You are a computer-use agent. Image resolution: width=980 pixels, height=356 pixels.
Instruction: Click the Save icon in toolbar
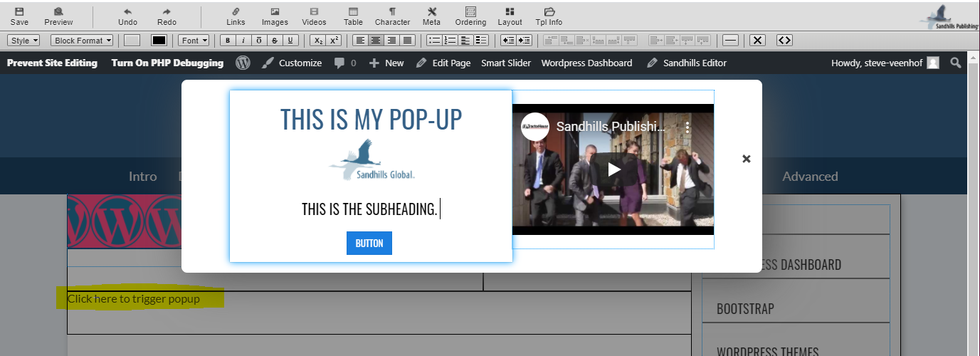coord(19,16)
